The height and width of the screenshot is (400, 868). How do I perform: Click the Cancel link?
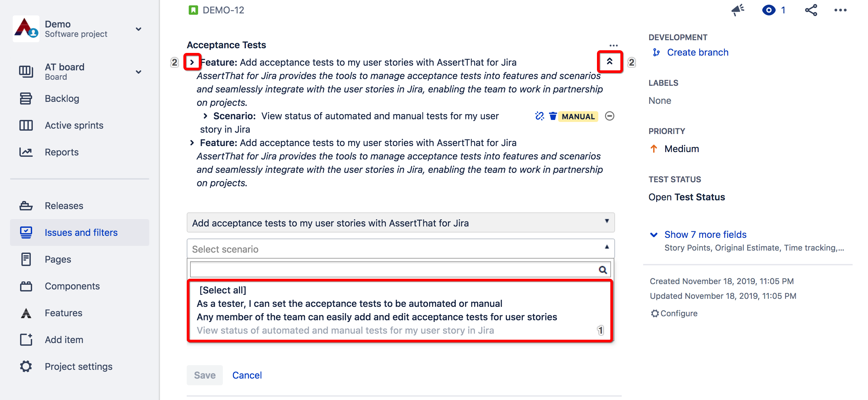coord(247,375)
